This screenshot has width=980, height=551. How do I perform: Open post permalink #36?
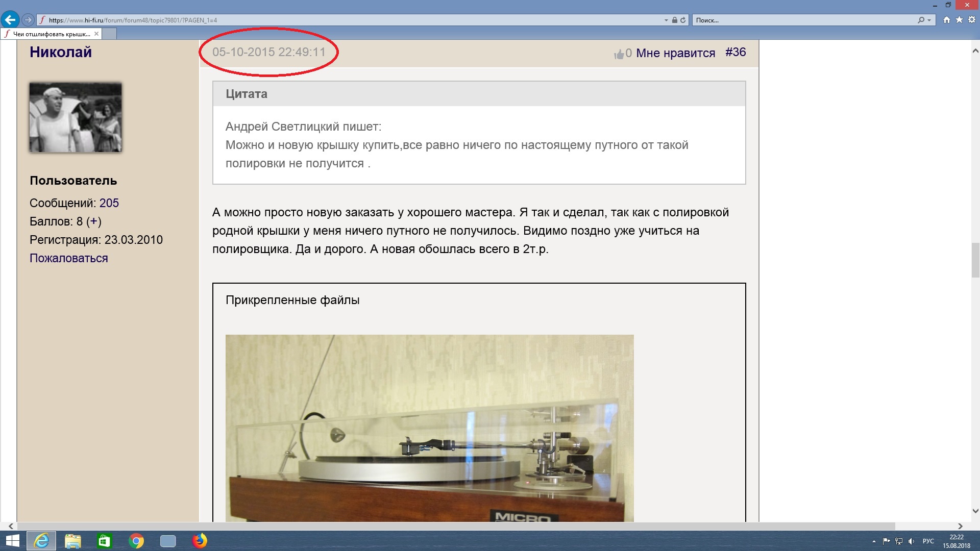736,52
